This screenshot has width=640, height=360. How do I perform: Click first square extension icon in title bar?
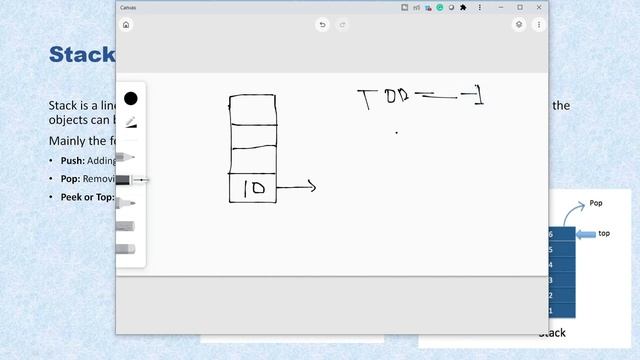404,7
